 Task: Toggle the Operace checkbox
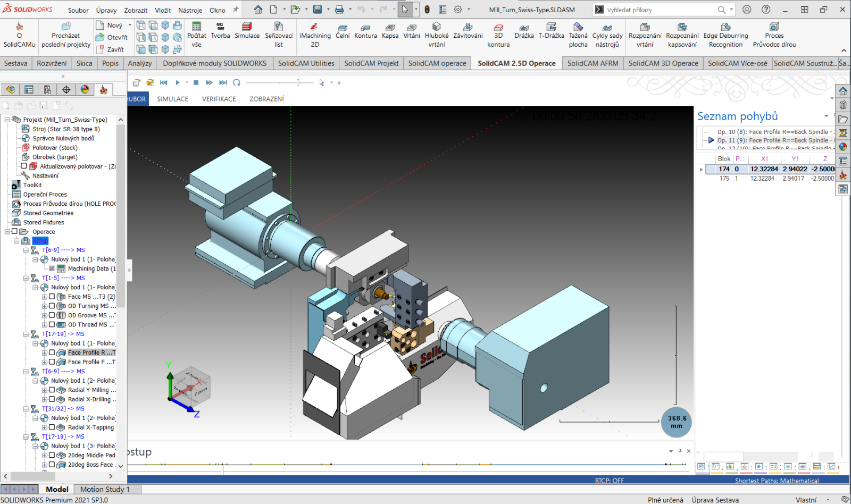coord(15,231)
